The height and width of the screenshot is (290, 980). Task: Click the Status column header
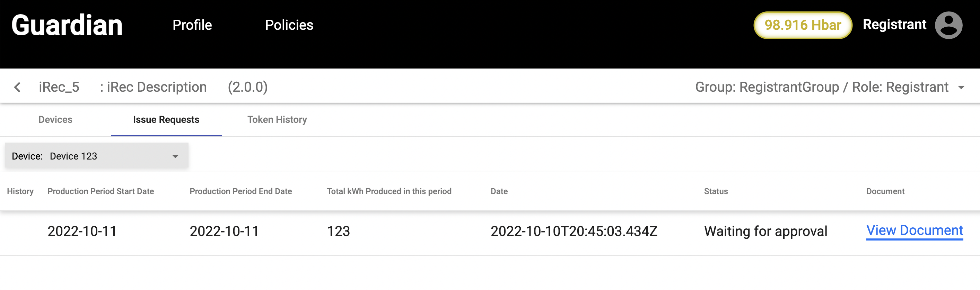pyautogui.click(x=716, y=191)
